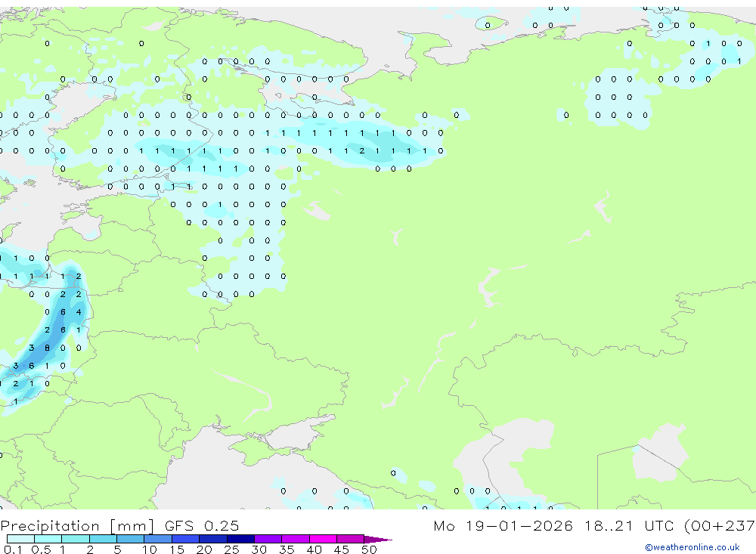Click the legend scale label "35"
The width and height of the screenshot is (756, 554).
tap(287, 549)
